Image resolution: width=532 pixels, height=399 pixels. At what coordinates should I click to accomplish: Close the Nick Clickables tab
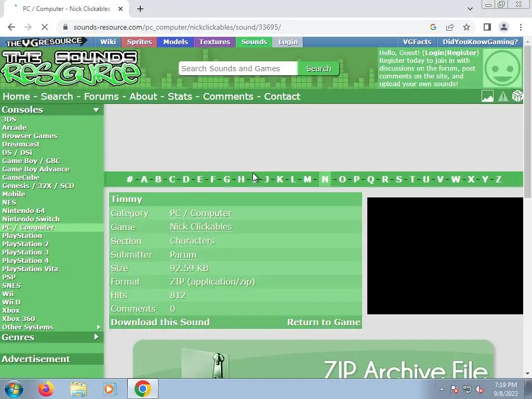(121, 9)
